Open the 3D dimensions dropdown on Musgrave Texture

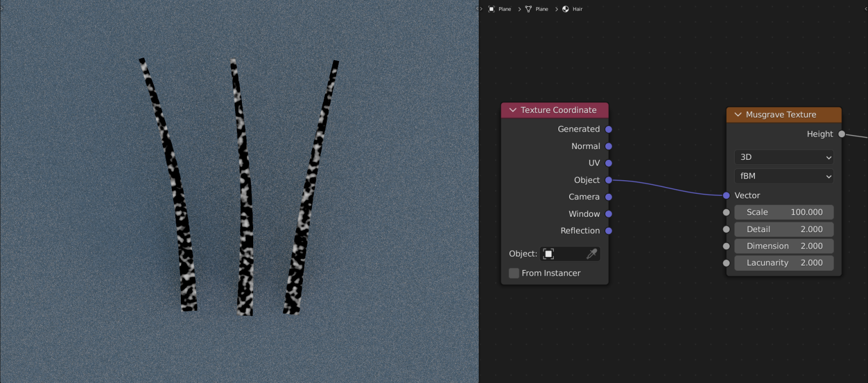click(784, 157)
